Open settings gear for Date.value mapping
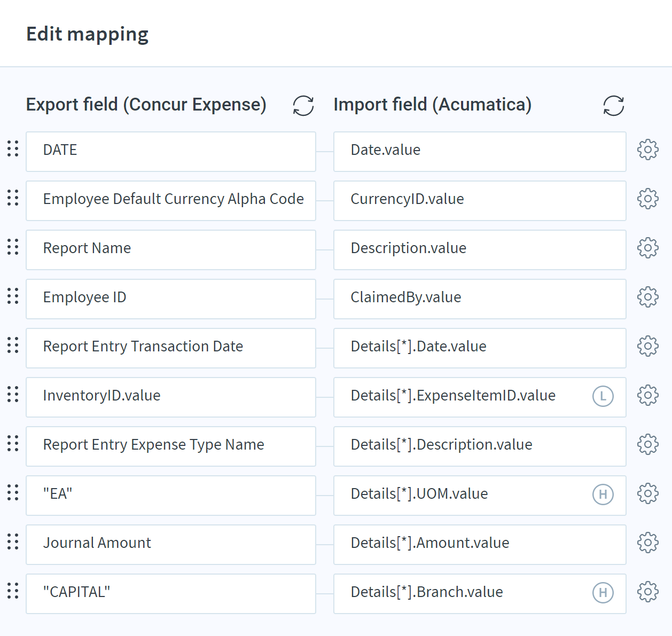This screenshot has height=636, width=672. [648, 150]
